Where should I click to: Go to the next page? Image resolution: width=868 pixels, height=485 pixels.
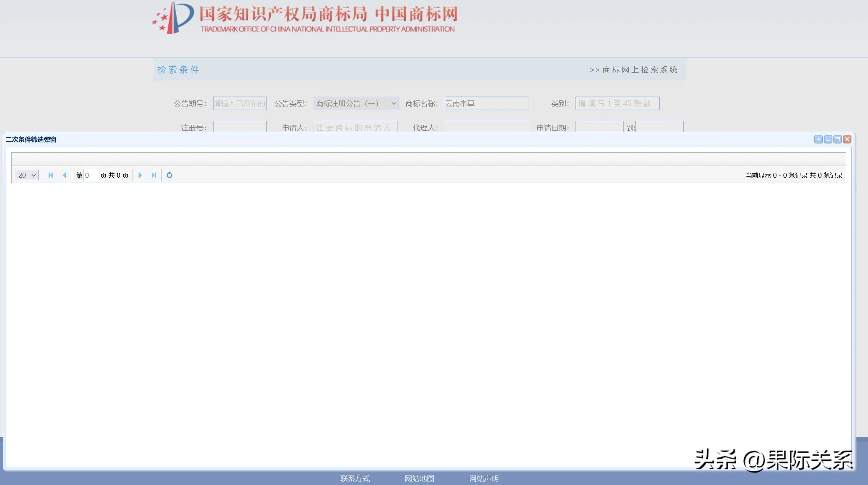coord(140,175)
